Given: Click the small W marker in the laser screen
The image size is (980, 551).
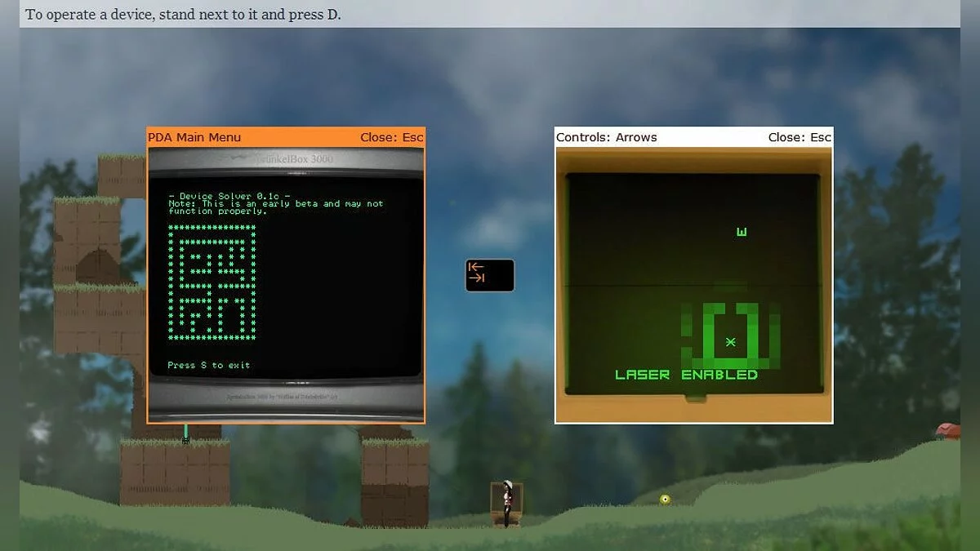Looking at the screenshot, I should pyautogui.click(x=742, y=232).
